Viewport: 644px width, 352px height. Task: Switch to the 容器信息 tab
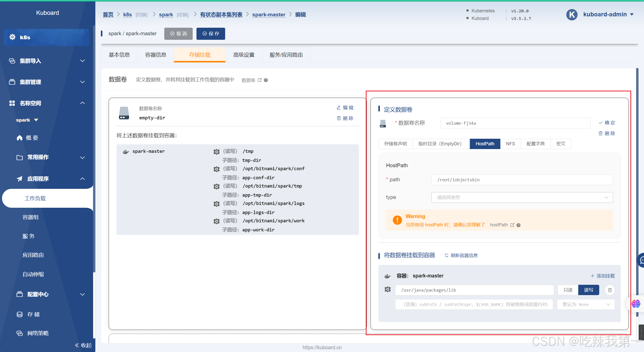[x=155, y=55]
